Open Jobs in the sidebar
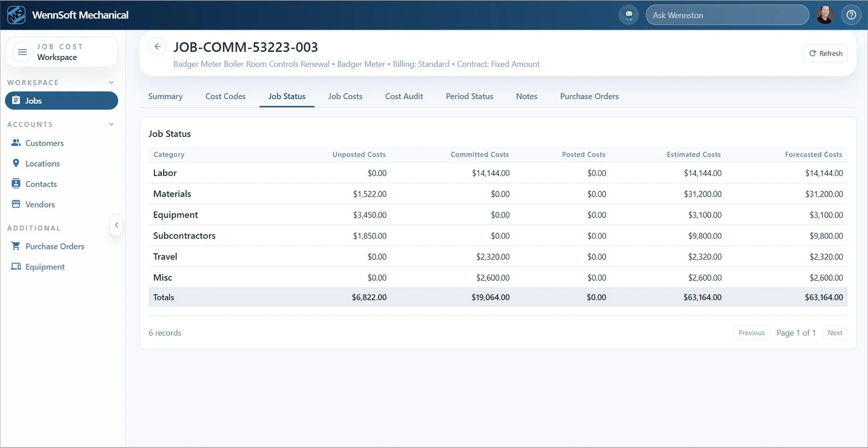The width and height of the screenshot is (868, 448). (x=61, y=100)
